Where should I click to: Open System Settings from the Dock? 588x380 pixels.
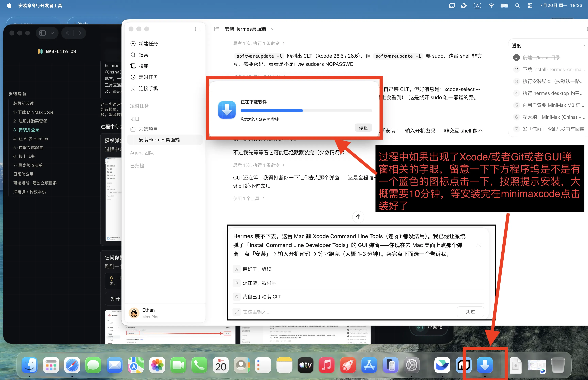(x=412, y=365)
